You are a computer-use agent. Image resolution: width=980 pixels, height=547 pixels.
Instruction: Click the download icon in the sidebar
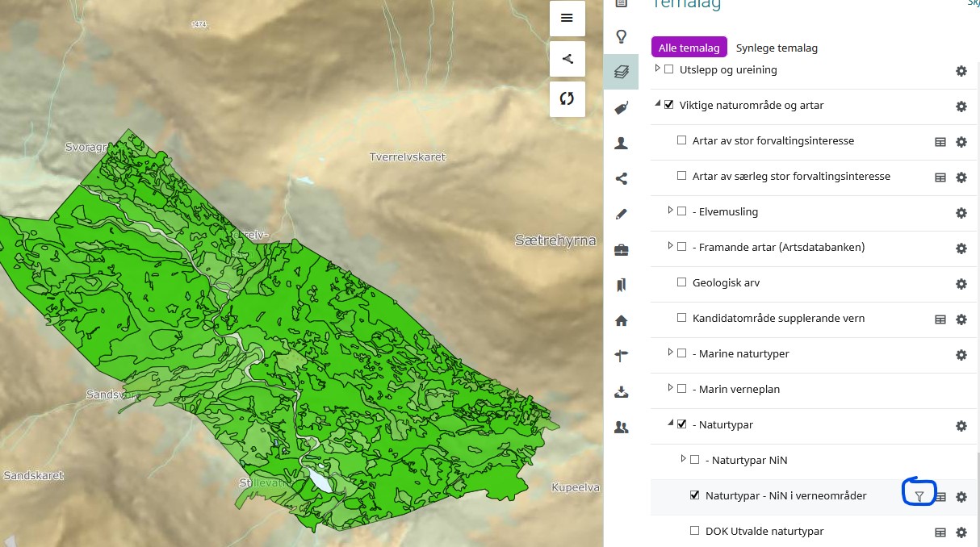(x=621, y=392)
